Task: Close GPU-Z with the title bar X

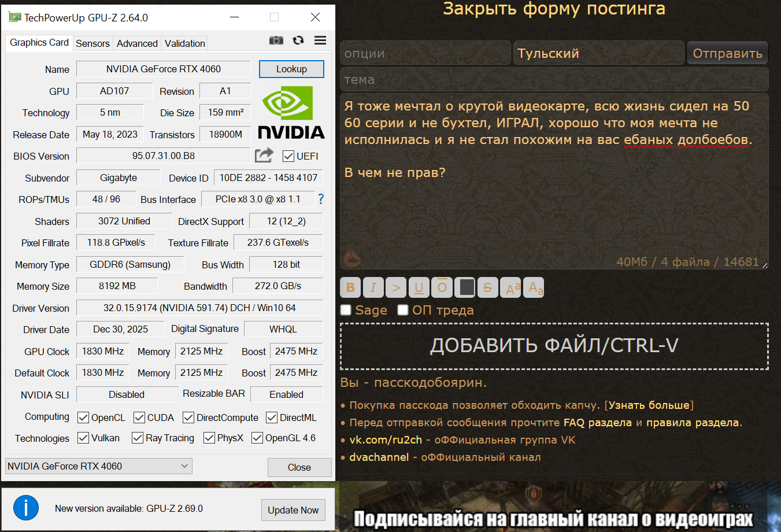Action: coord(315,17)
